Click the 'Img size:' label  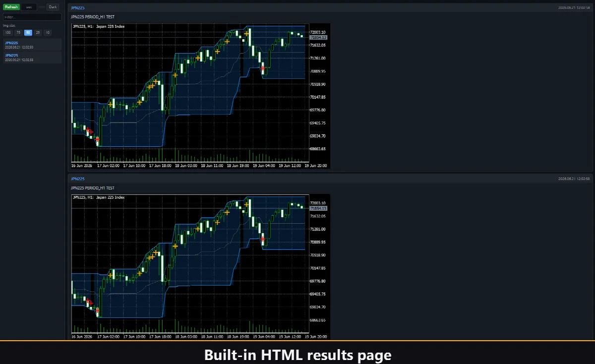pos(9,25)
